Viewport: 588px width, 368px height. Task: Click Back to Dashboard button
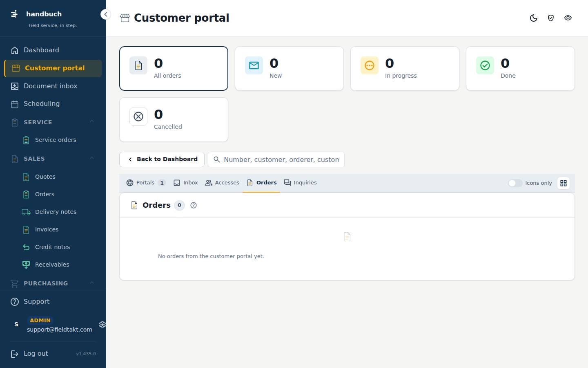[x=162, y=159]
